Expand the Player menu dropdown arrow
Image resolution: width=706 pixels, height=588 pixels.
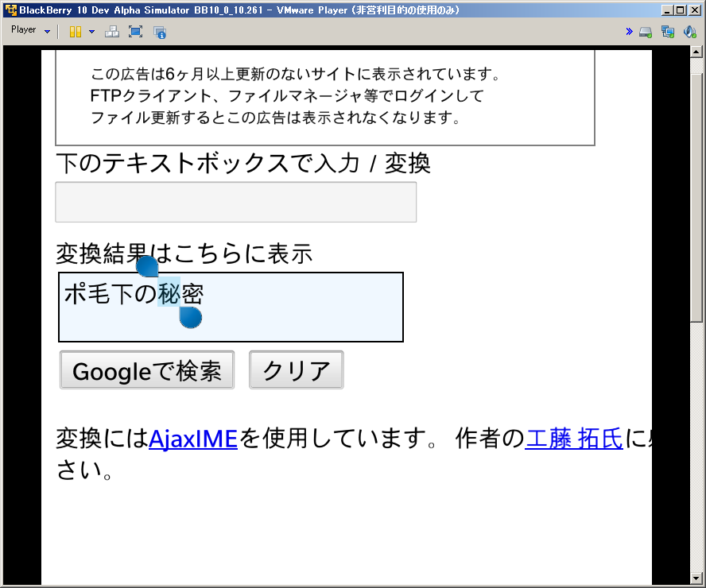coord(47,32)
